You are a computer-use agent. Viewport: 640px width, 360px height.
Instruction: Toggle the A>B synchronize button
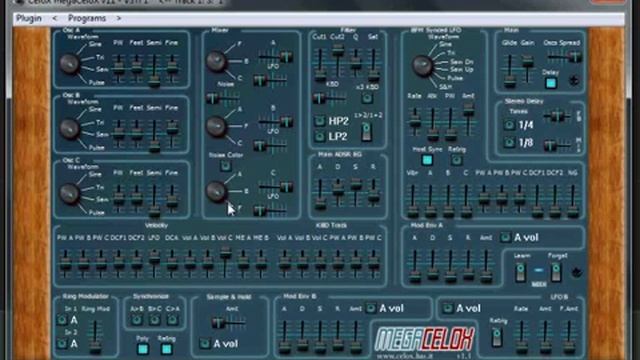pos(137,320)
